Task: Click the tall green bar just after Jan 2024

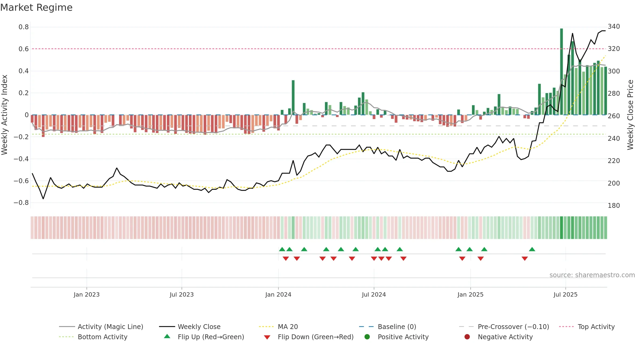Action: (x=293, y=98)
